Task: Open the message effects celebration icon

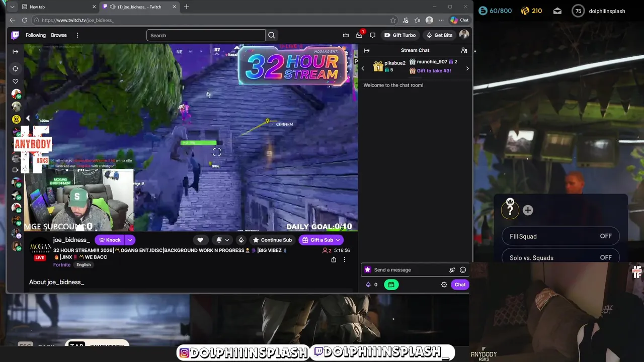Action: click(452, 270)
